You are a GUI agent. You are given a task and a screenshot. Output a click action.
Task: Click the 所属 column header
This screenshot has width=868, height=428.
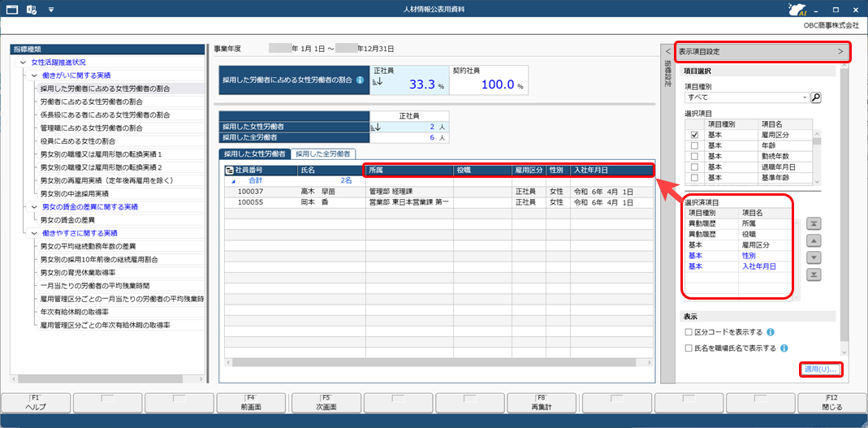coord(408,170)
